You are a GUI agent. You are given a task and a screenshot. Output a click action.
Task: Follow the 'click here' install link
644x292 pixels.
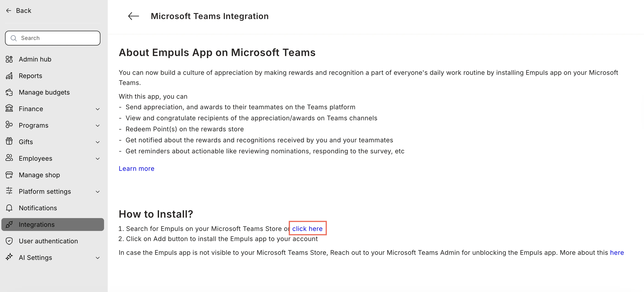[307, 229]
